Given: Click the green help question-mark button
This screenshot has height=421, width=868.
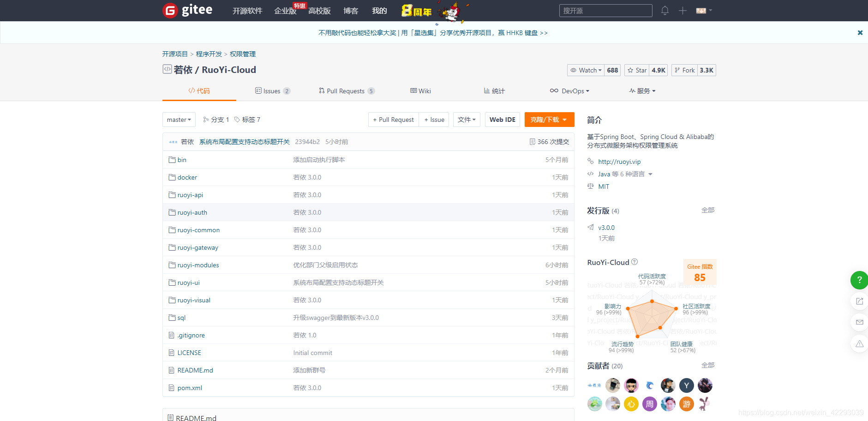Looking at the screenshot, I should tap(859, 280).
